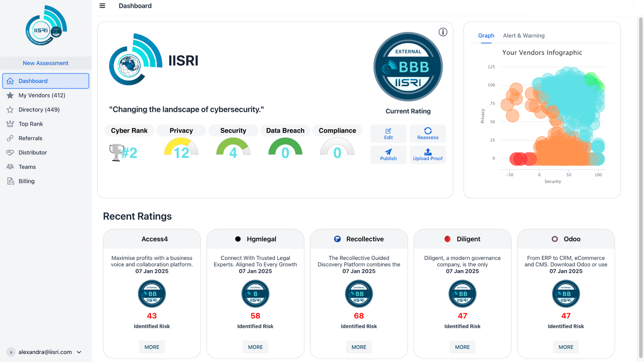Click the Hgmlegal risk score 58
This screenshot has height=362, width=644.
(x=255, y=316)
